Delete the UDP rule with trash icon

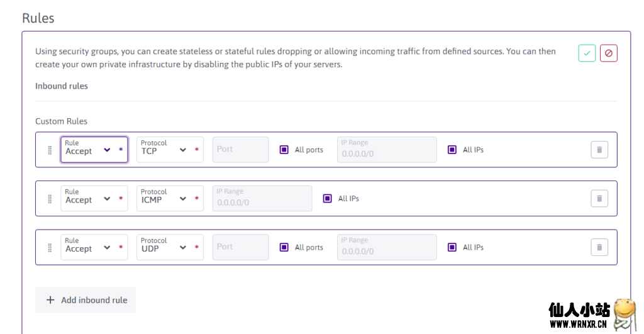[x=599, y=247]
